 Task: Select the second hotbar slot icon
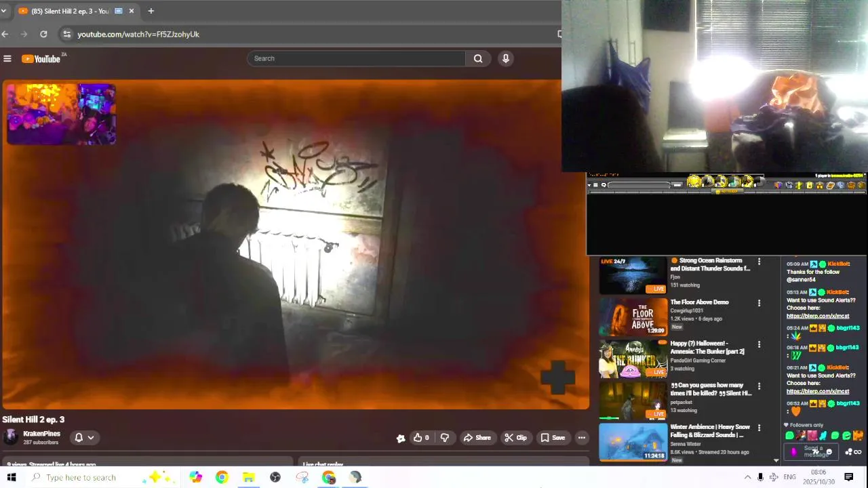[707, 182]
